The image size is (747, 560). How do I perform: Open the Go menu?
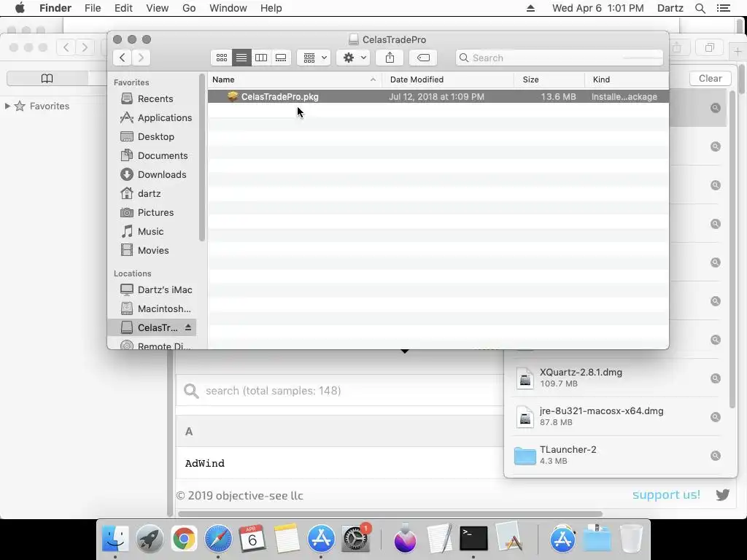click(x=189, y=8)
